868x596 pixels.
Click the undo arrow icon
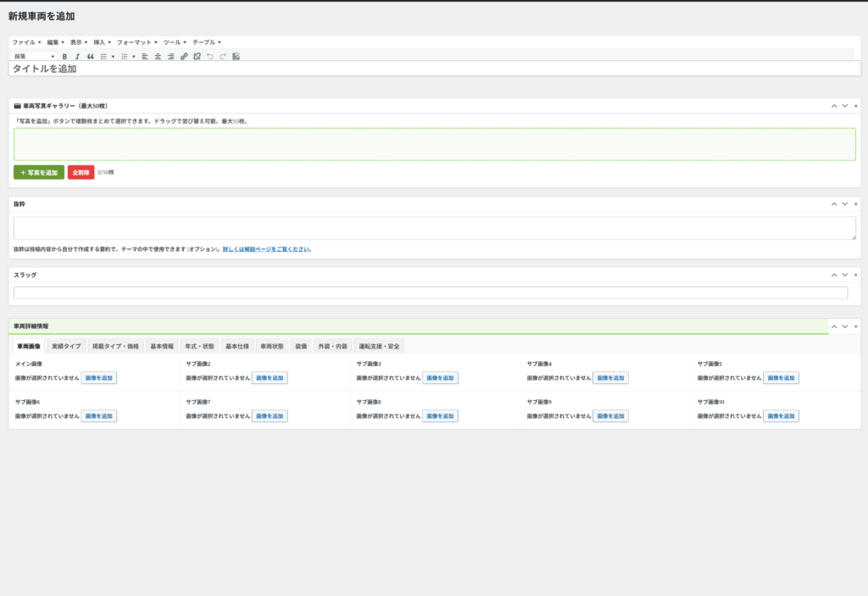click(210, 57)
